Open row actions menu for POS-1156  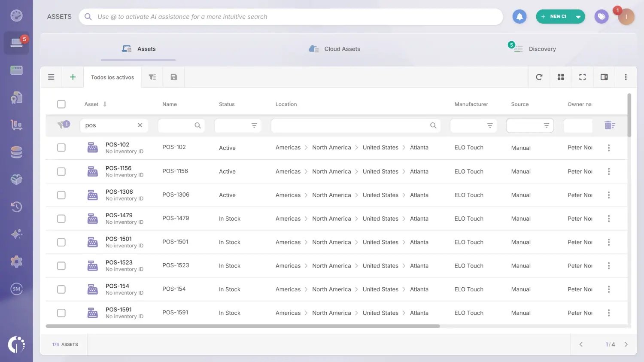[609, 171]
